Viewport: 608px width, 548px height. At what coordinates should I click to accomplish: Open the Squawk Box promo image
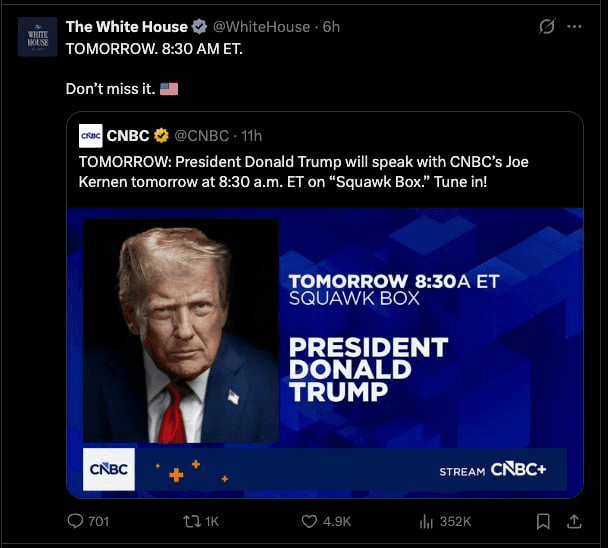(324, 352)
